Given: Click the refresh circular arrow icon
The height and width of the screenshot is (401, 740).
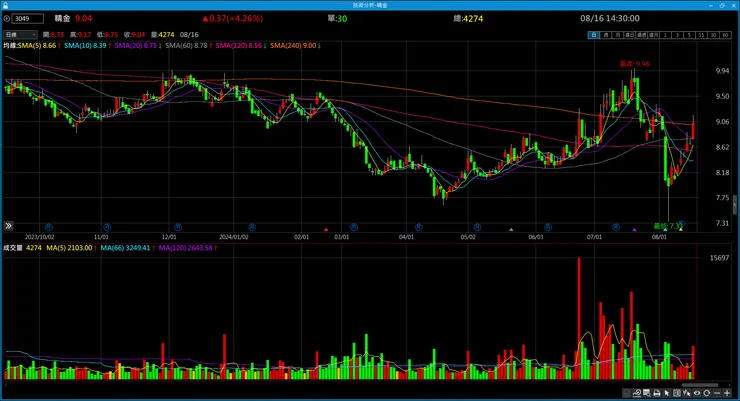Looking at the screenshot, I should [706, 393].
